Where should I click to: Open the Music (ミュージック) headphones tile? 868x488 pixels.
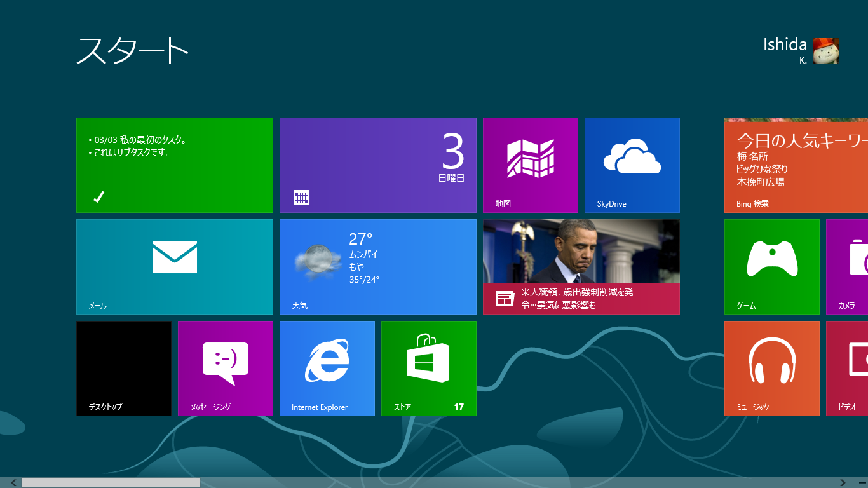pyautogui.click(x=772, y=369)
